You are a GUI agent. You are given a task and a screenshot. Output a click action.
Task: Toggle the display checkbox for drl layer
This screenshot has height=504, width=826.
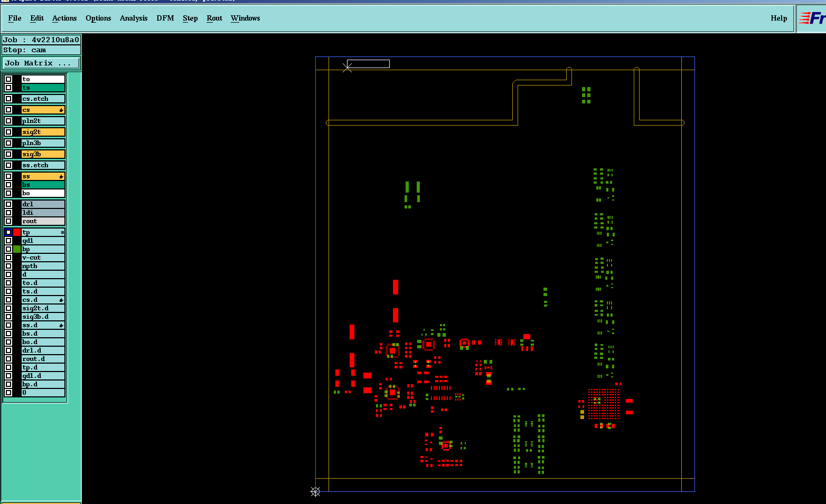(x=8, y=204)
